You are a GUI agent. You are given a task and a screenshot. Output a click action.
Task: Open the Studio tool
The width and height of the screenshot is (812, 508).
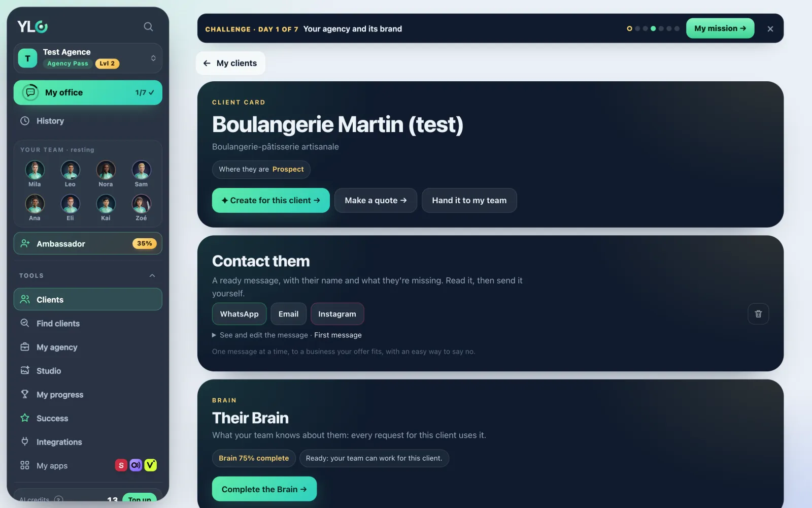coord(88,371)
